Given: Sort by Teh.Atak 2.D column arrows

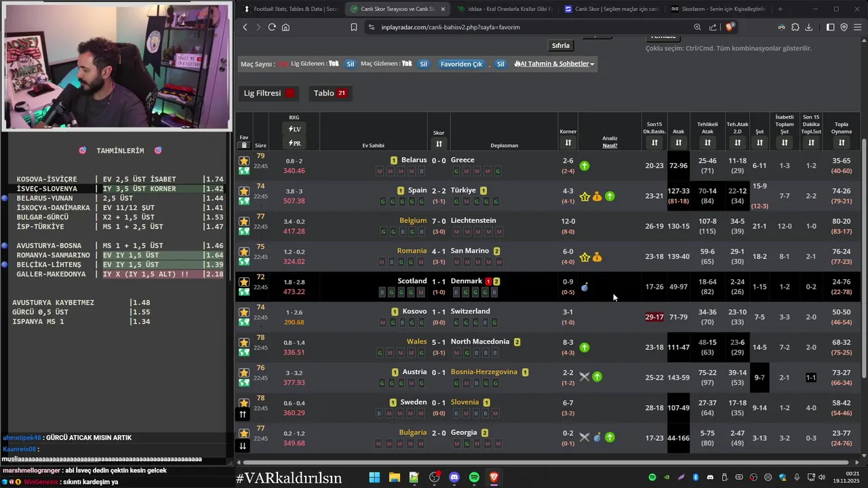Looking at the screenshot, I should 737,142.
